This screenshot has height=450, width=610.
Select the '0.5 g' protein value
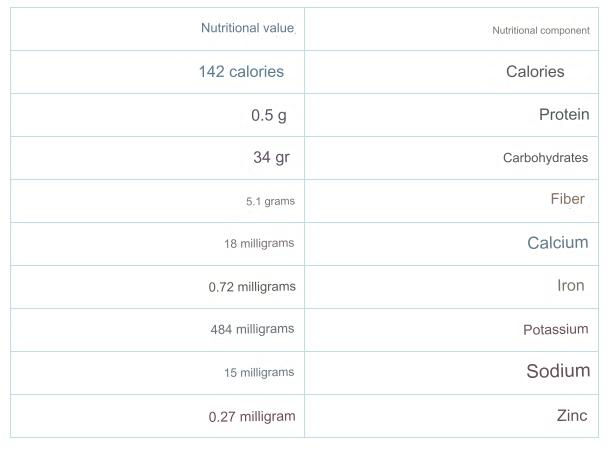pos(269,115)
